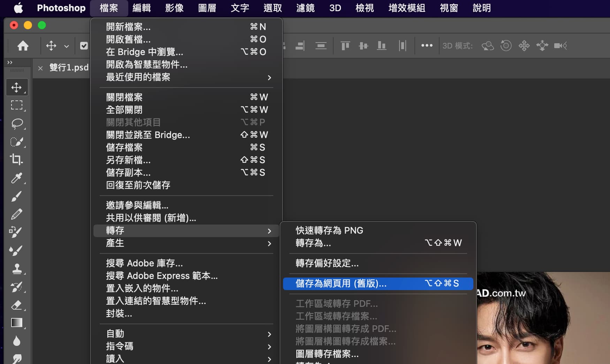Select the Rectangular Marquee tool

(x=16, y=105)
